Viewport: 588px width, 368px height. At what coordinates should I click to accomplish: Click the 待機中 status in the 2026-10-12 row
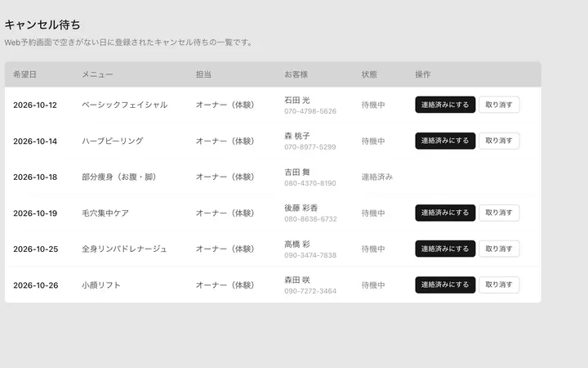pos(373,105)
